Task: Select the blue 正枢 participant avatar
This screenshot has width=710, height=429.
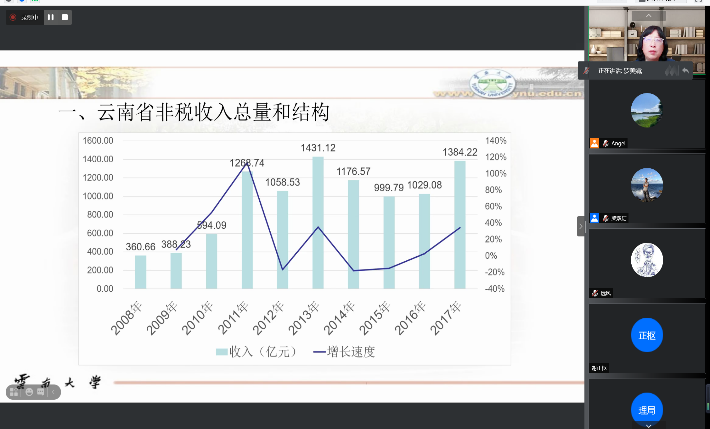Action: coord(646,334)
